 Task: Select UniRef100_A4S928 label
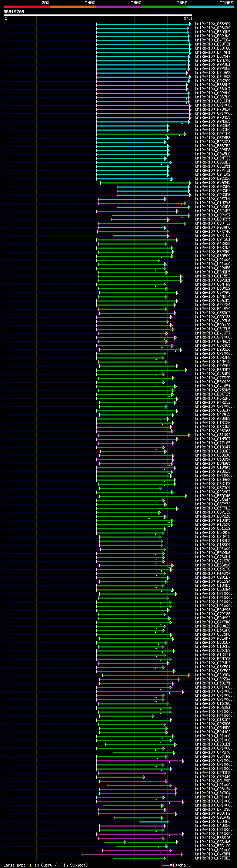(213, 244)
